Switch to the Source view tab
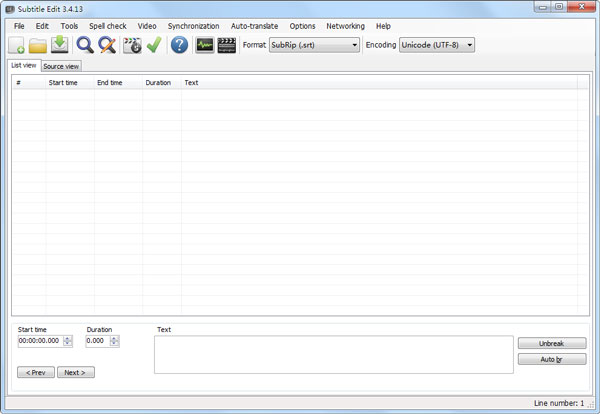The height and width of the screenshot is (414, 600). tap(61, 66)
